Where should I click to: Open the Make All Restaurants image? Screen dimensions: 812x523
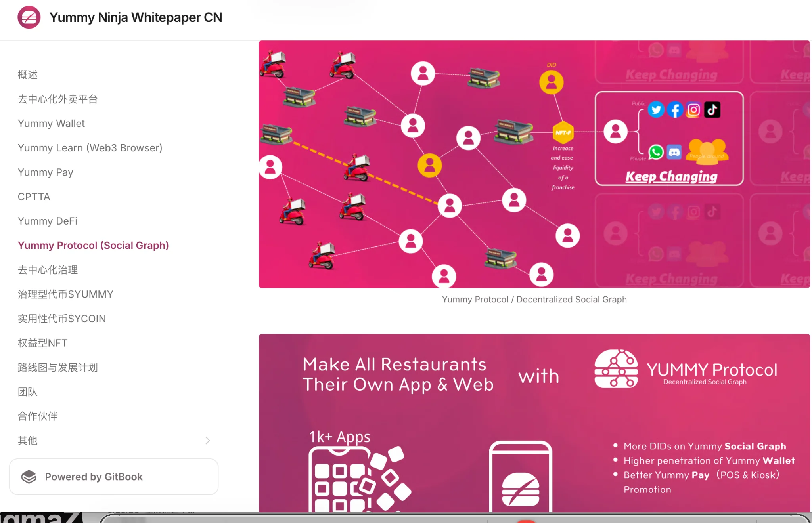534,423
